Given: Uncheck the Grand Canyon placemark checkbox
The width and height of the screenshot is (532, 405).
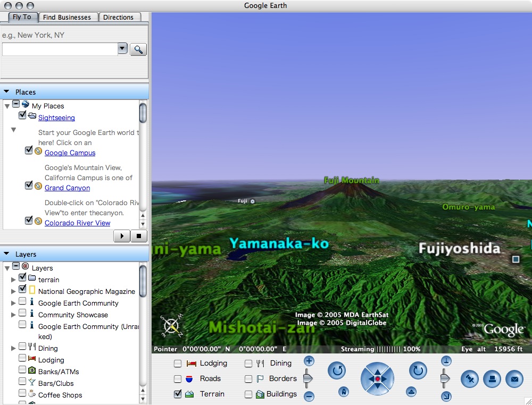Looking at the screenshot, I should pos(29,185).
